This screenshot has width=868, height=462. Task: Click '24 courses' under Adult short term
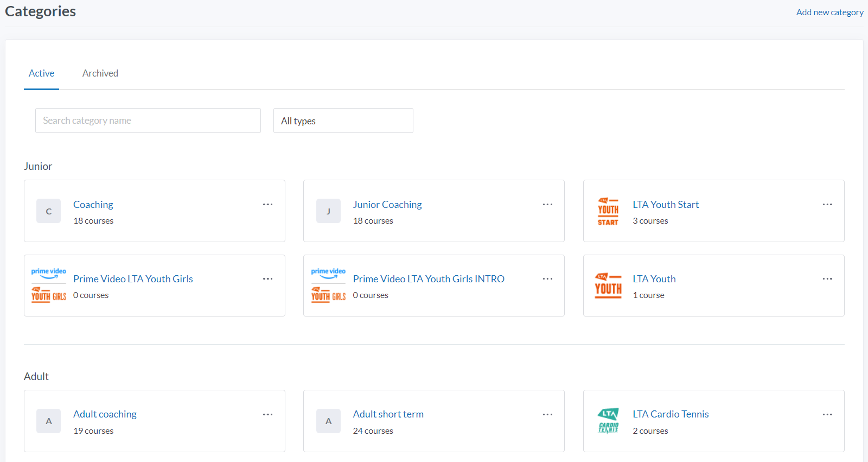[x=373, y=431]
